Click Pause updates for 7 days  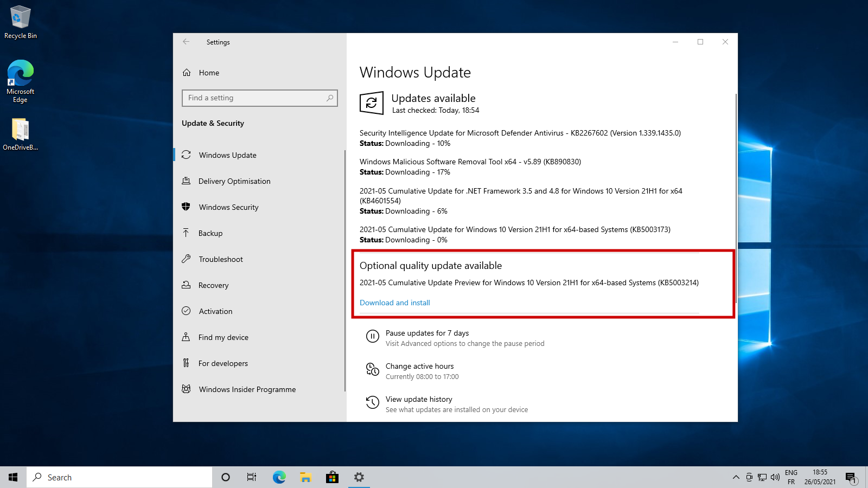[x=427, y=333]
